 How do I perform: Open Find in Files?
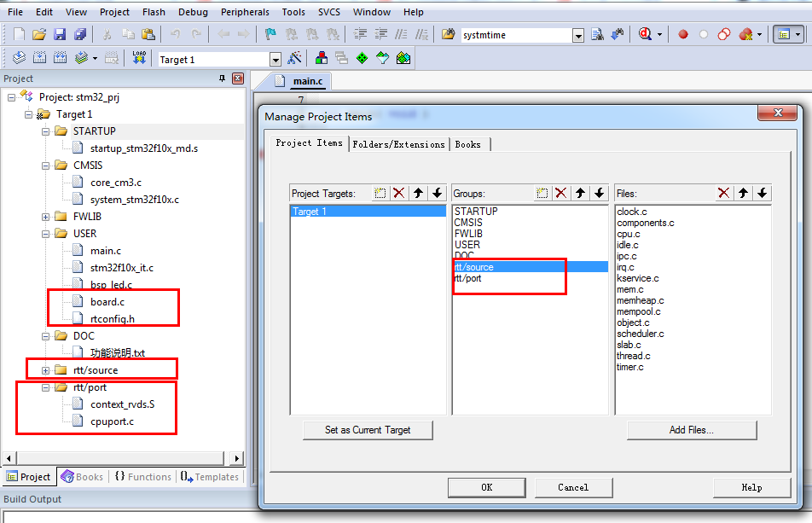(448, 35)
